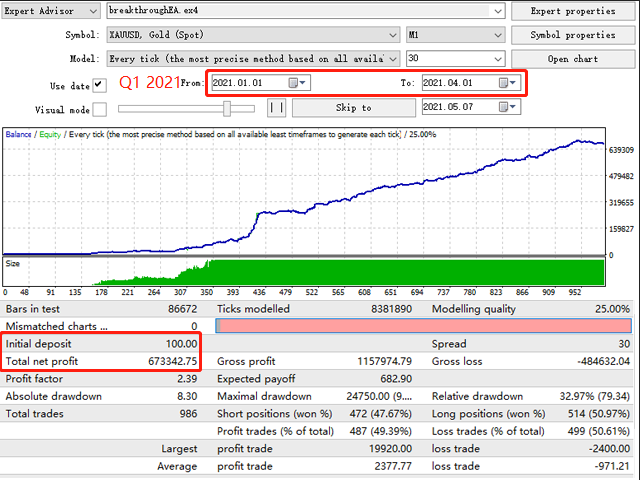The image size is (640, 480).
Task: Click the Equity legend label on chart
Action: pos(50,134)
